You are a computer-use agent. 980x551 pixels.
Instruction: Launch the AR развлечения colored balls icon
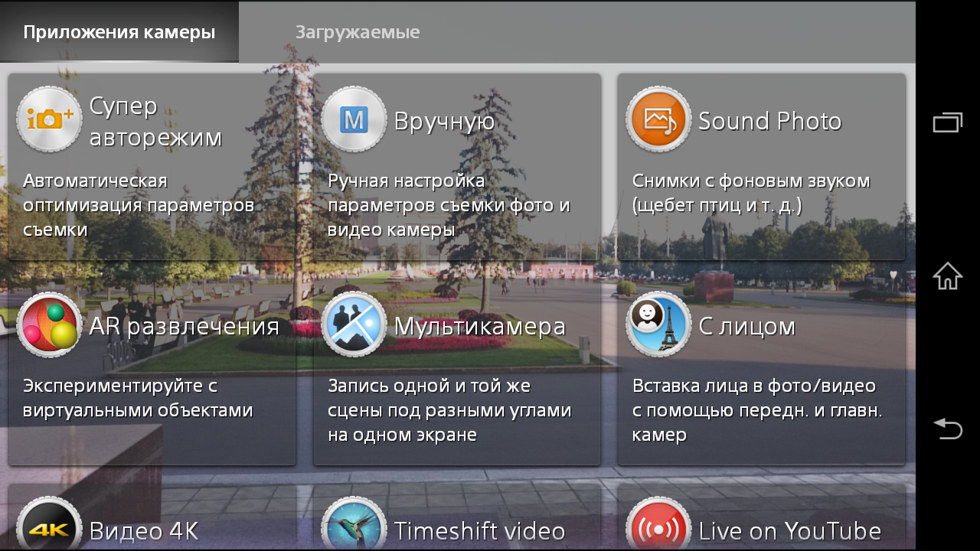point(49,324)
